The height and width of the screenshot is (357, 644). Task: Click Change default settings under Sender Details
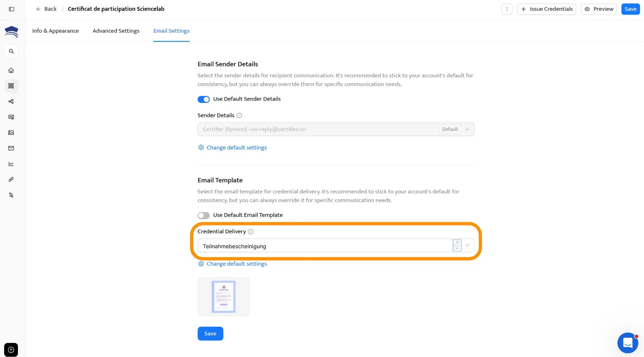point(236,147)
